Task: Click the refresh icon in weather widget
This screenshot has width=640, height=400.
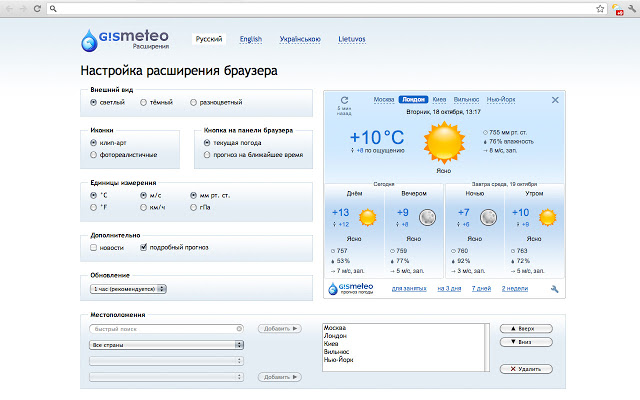Action: point(344,100)
